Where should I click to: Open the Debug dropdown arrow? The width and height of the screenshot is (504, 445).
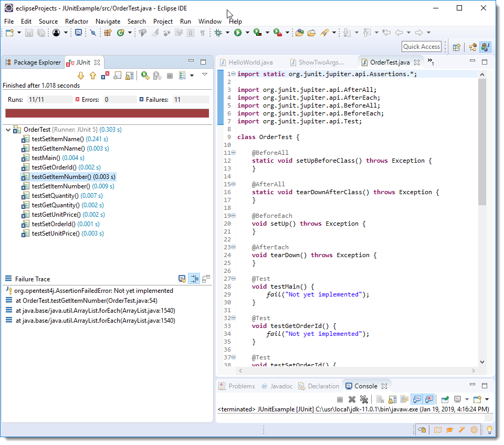click(227, 33)
